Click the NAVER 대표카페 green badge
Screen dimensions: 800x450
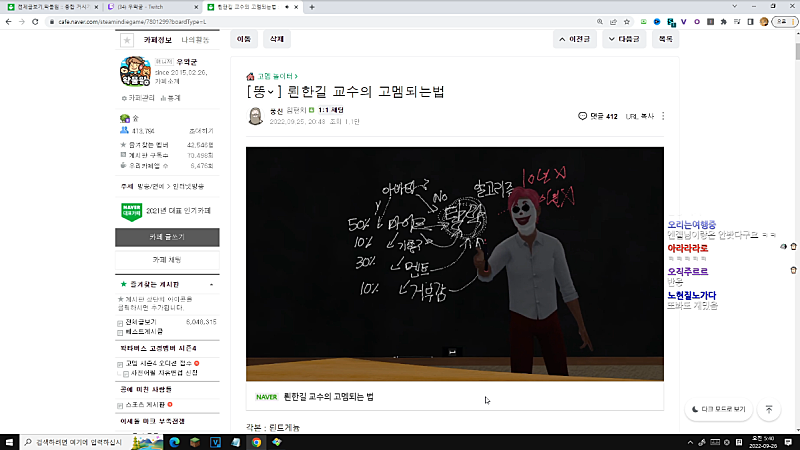(131, 211)
